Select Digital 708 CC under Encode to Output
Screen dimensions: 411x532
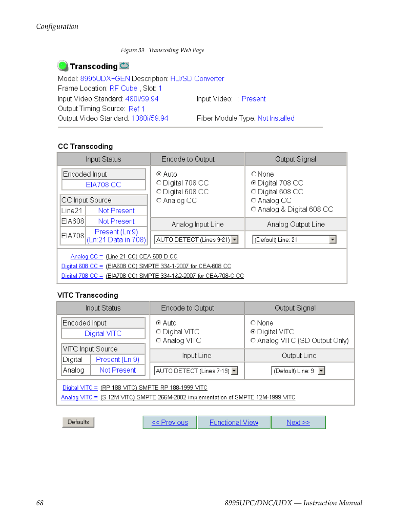pyautogui.click(x=159, y=183)
